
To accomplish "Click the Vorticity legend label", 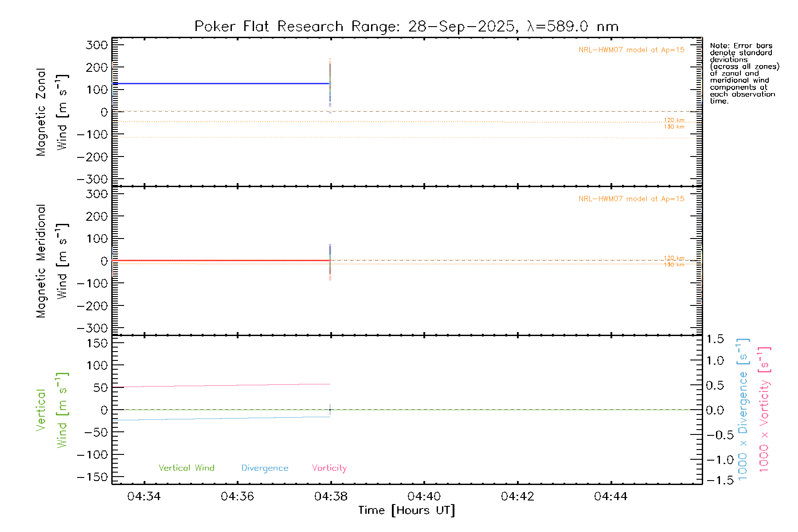I will [x=329, y=468].
